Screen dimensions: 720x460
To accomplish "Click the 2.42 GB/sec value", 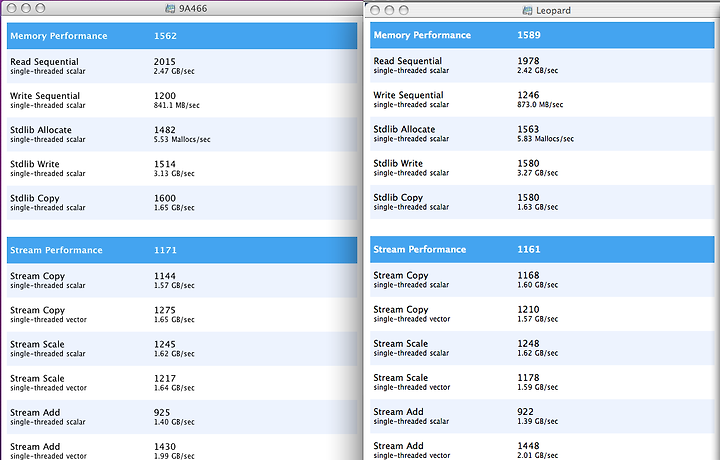I will point(538,70).
